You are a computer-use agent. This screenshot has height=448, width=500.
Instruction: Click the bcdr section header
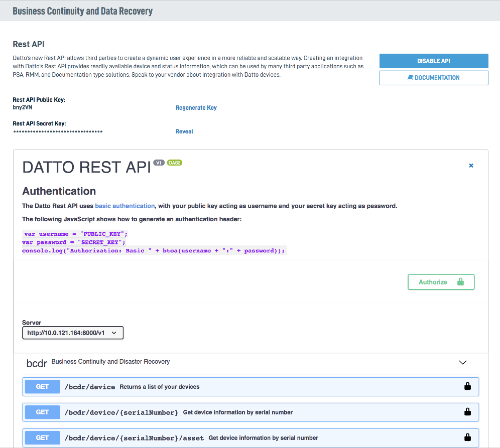coord(36,362)
